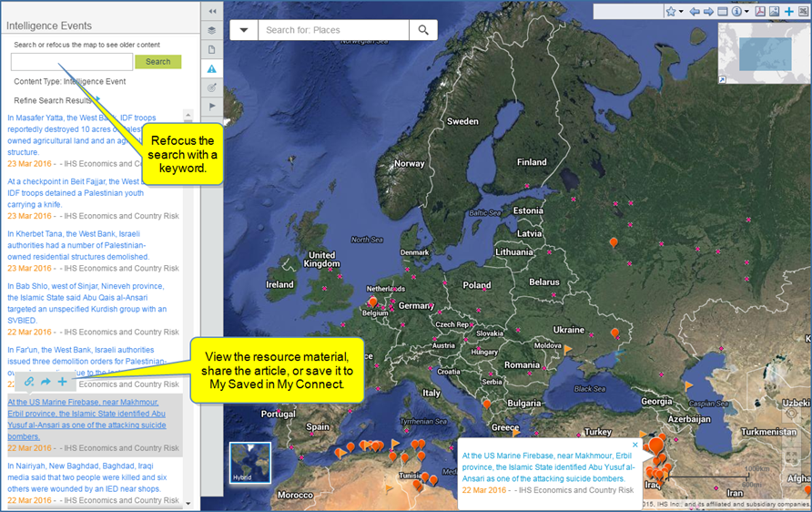The image size is (812, 512).
Task: Focus the Search for: Places field
Action: click(x=334, y=30)
